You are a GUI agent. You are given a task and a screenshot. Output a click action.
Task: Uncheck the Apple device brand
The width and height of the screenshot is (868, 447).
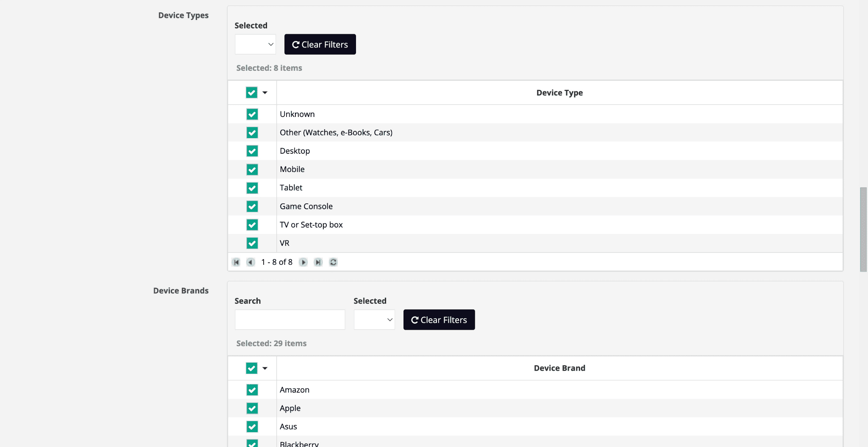click(x=252, y=408)
